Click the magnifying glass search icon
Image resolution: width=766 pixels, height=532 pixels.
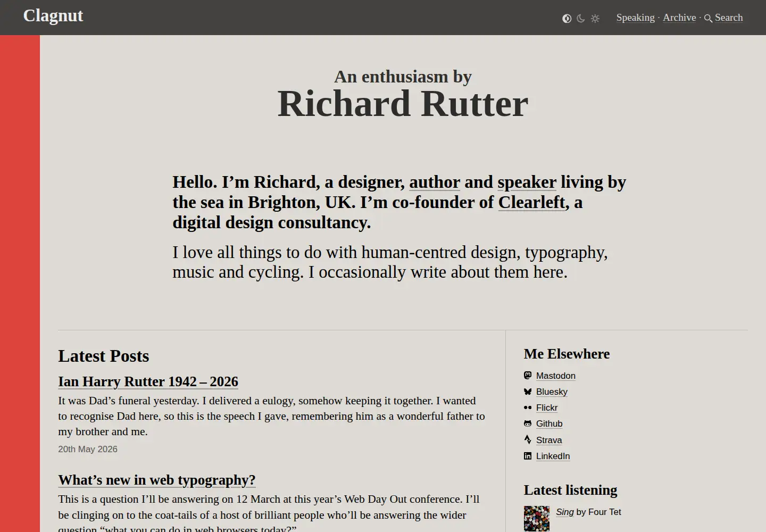coord(708,19)
